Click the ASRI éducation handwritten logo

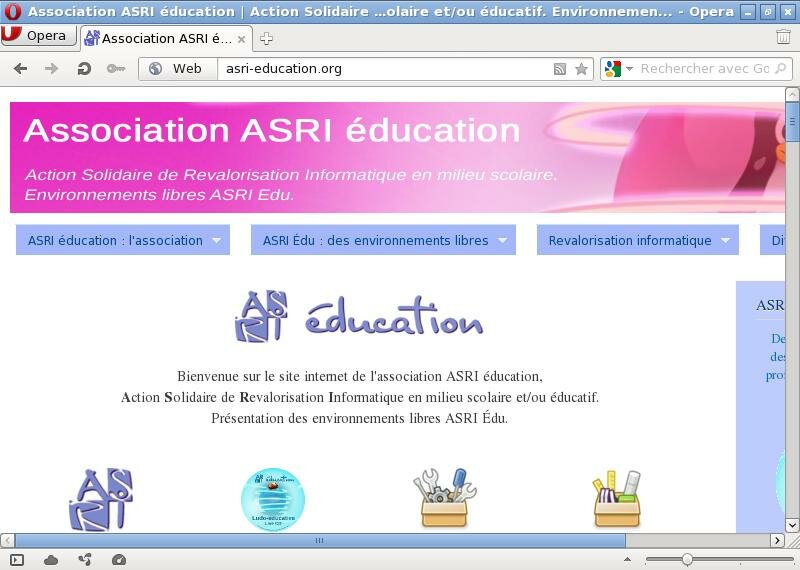(x=359, y=317)
